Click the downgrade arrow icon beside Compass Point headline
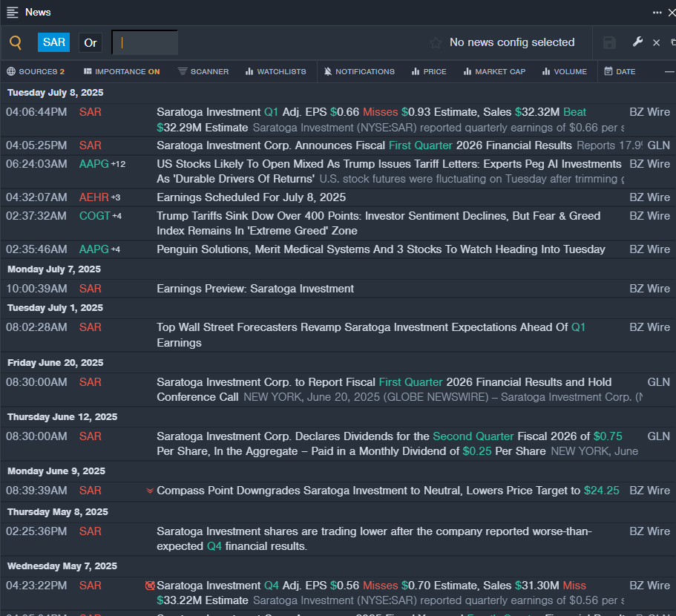This screenshot has width=676, height=616. [x=150, y=491]
